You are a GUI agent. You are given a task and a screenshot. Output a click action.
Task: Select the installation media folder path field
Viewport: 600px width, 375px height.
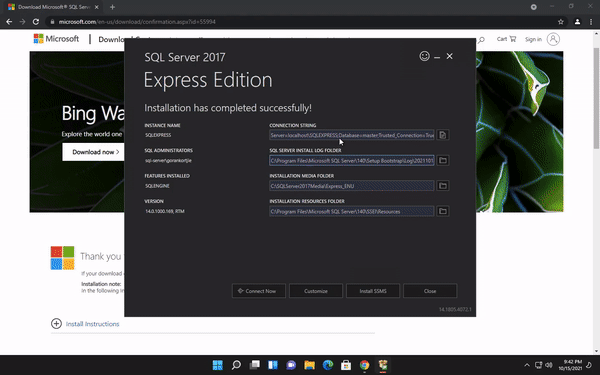(x=352, y=186)
